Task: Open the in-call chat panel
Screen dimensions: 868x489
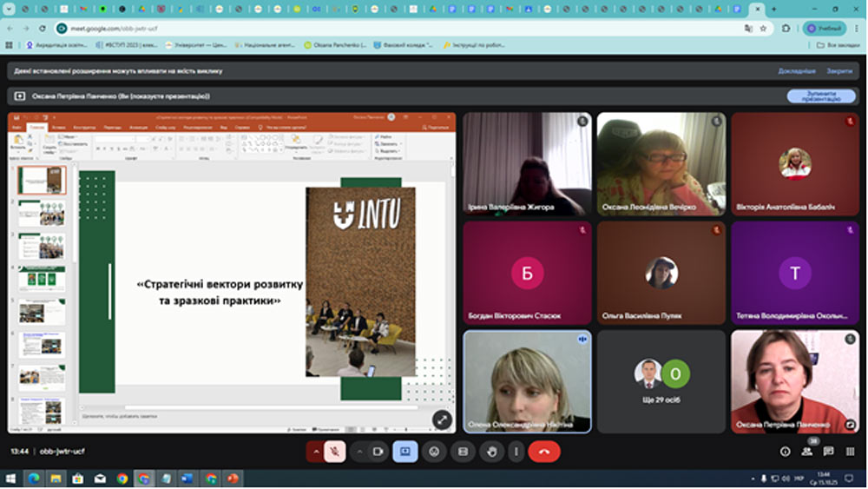Action: [x=828, y=452]
